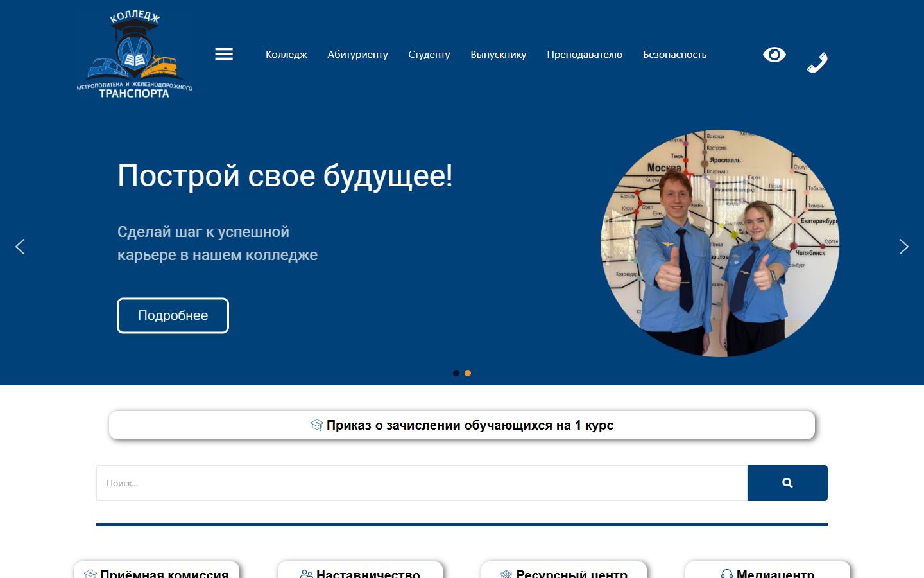Click the college logo in header
The image size is (924, 578).
click(x=135, y=55)
